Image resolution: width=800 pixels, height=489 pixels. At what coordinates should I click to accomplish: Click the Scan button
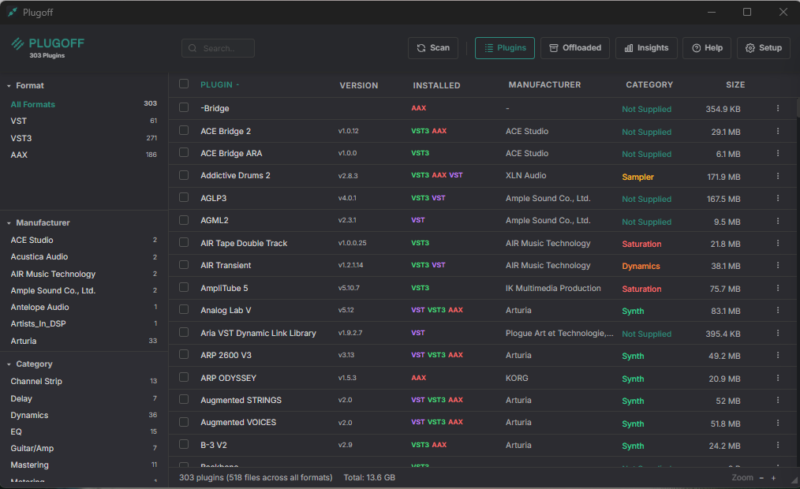(x=433, y=48)
